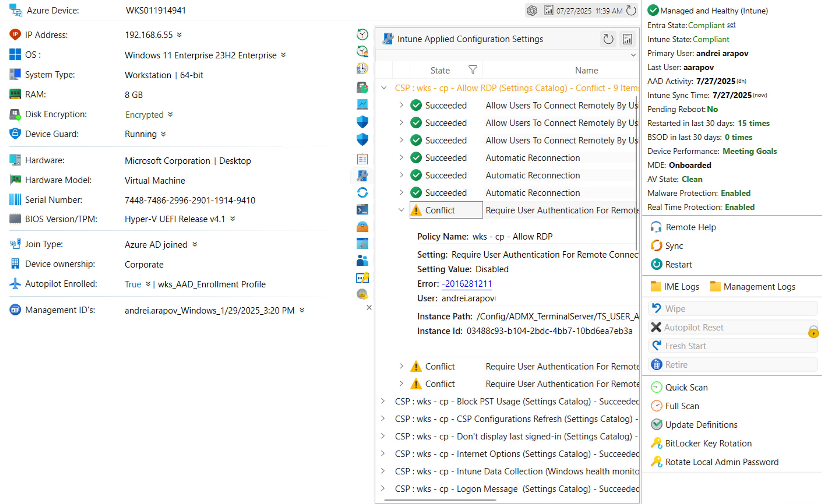The width and height of the screenshot is (822, 504).
Task: Run a Quick Scan
Action: pyautogui.click(x=679, y=388)
